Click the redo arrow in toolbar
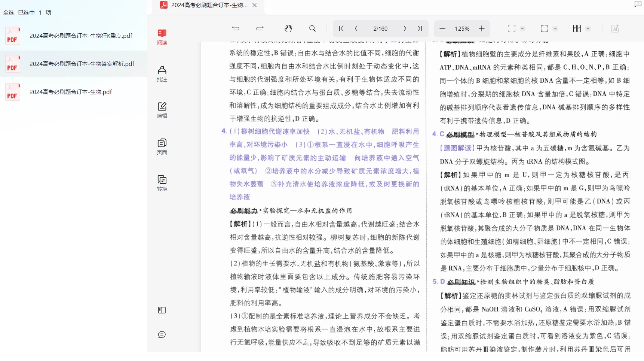 pos(260,28)
